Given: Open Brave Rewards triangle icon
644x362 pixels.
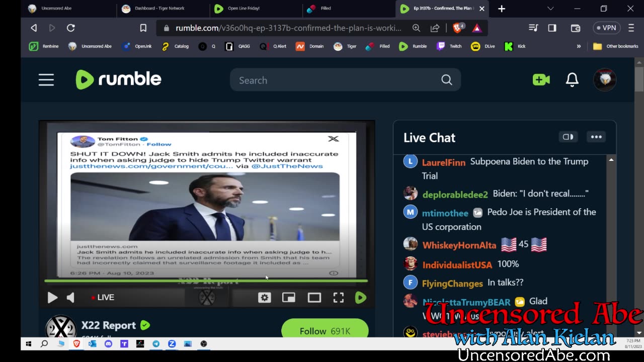Looking at the screenshot, I should [476, 28].
